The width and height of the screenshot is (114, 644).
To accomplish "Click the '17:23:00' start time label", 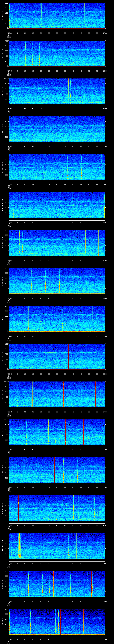I will [9, 298].
